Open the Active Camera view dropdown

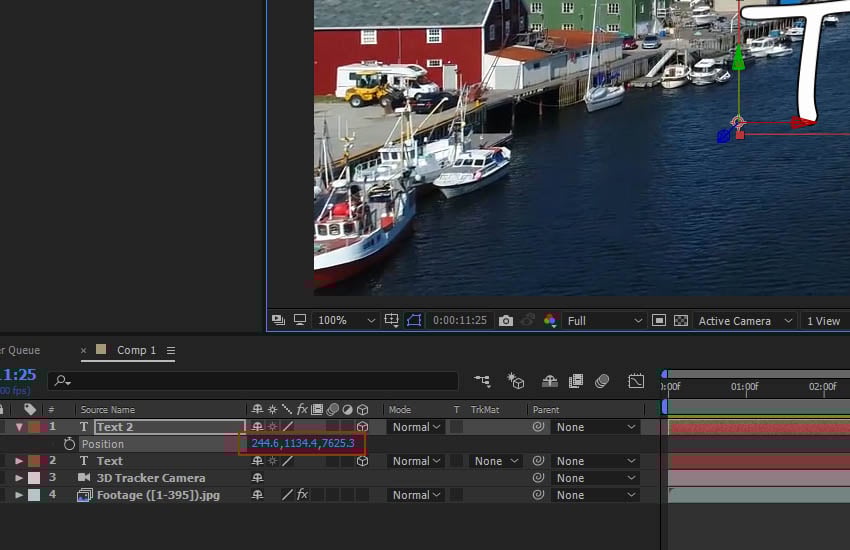point(745,321)
